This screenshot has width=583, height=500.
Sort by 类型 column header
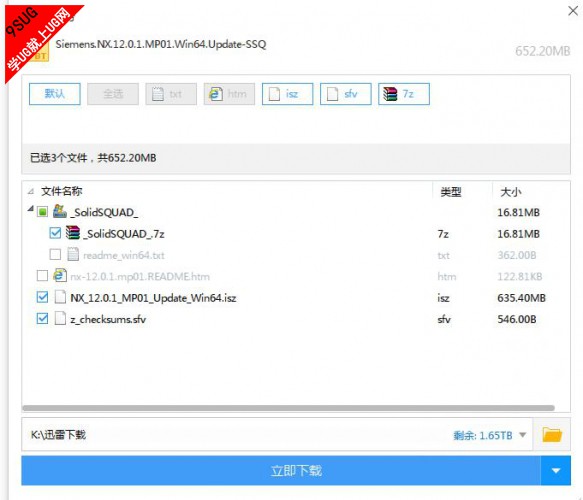pyautogui.click(x=451, y=192)
